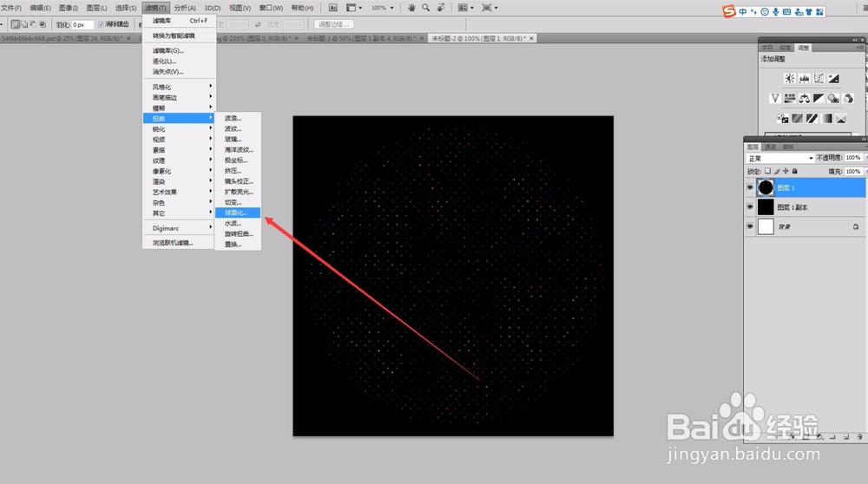This screenshot has width=868, height=484.
Task: Choose 极坐标... from the distort submenu
Action: point(238,160)
